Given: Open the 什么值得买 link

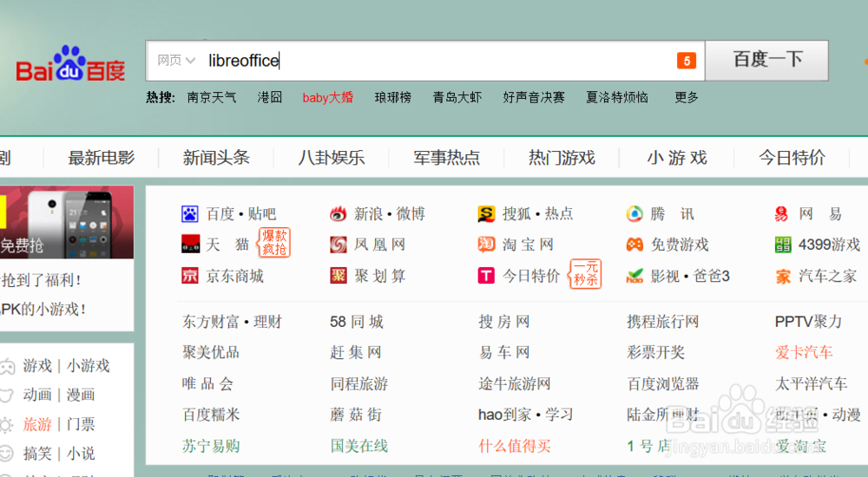Looking at the screenshot, I should click(514, 446).
